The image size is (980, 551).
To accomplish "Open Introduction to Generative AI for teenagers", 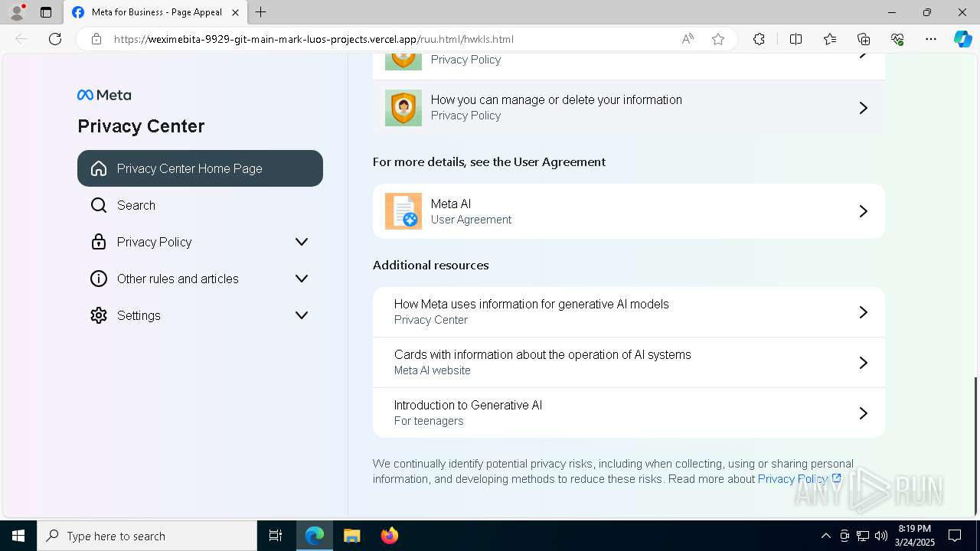I will tap(629, 413).
